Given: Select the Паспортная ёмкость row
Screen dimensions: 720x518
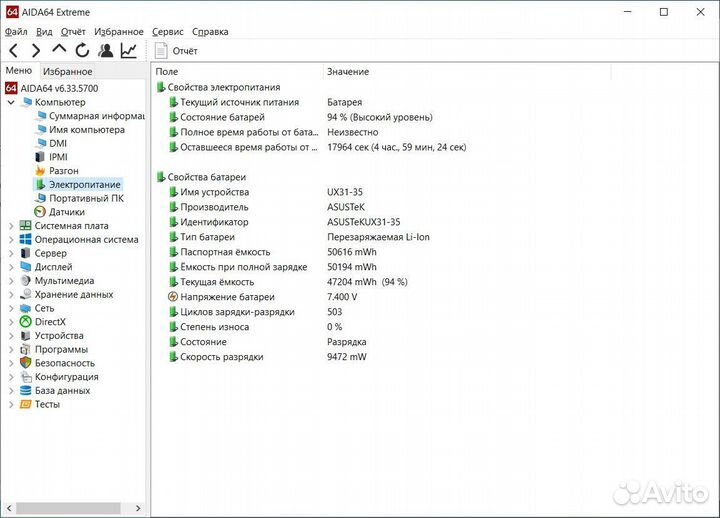Looking at the screenshot, I should (272, 252).
